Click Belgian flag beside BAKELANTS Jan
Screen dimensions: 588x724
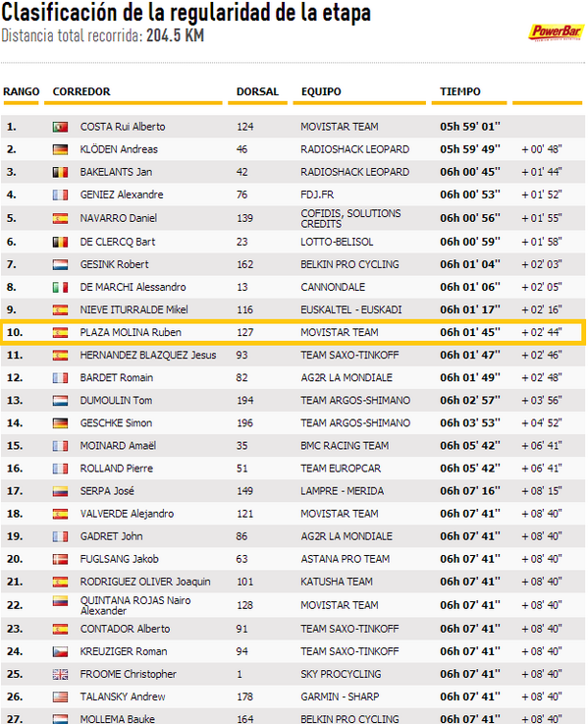60,172
